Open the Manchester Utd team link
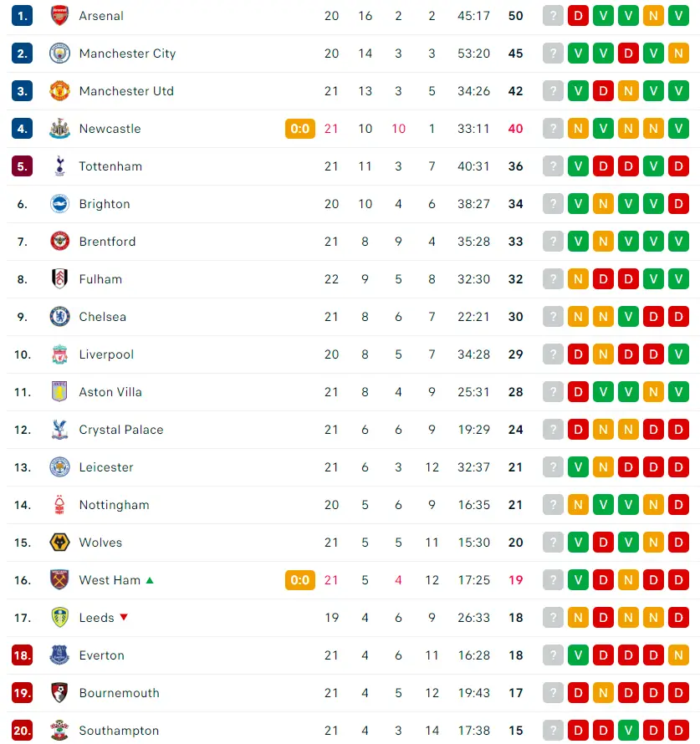The height and width of the screenshot is (744, 700). pos(127,91)
